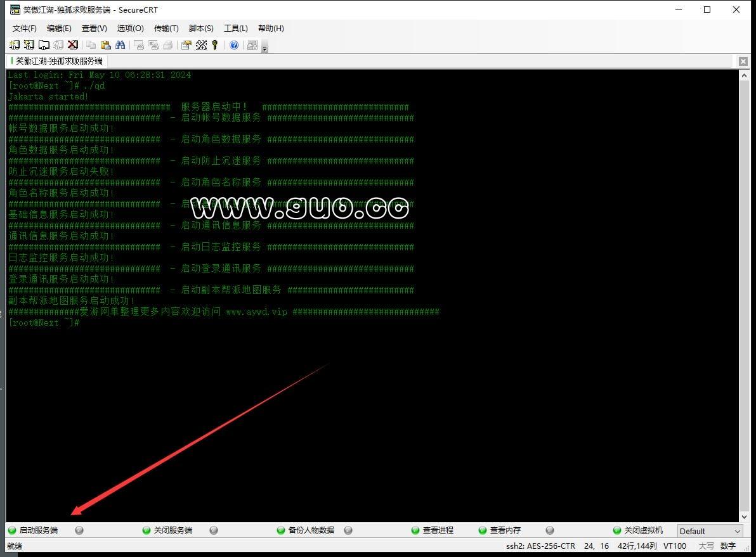The width and height of the screenshot is (756, 557).
Task: Click the 关闭服务端 button
Action: [173, 530]
